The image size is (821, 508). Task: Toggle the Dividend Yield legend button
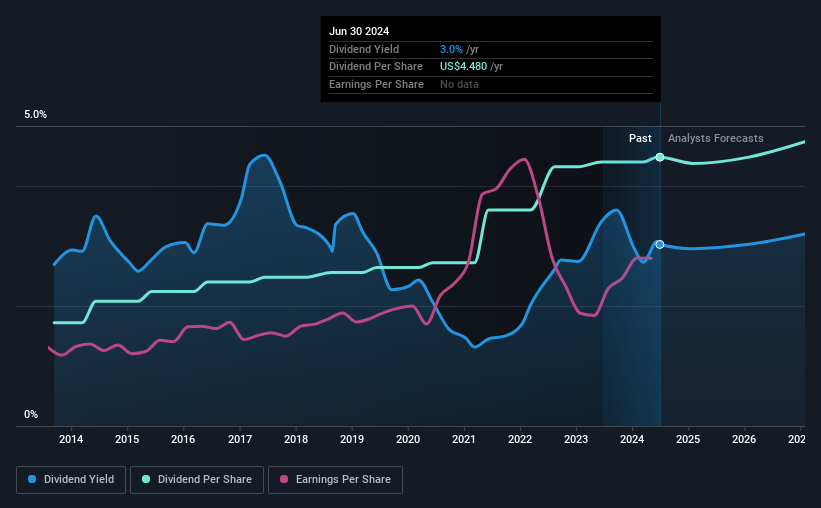pos(71,480)
